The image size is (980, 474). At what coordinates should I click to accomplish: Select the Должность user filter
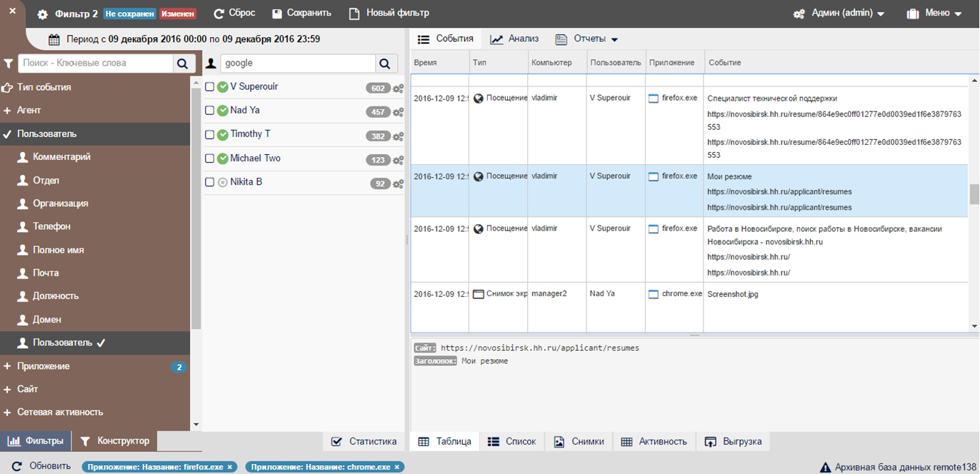(x=95, y=296)
